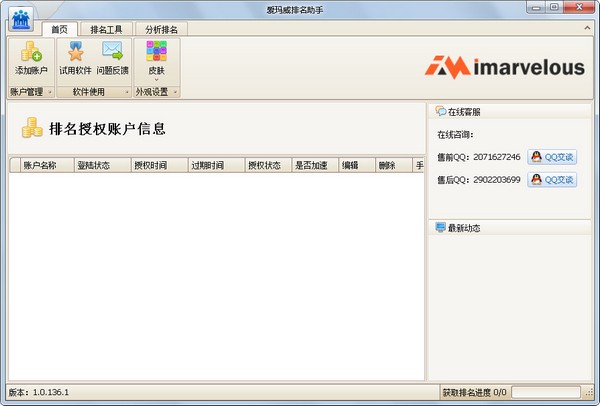Viewport: 600px width, 406px height.
Task: Expand the 账户管理 group launcher
Action: (49, 92)
